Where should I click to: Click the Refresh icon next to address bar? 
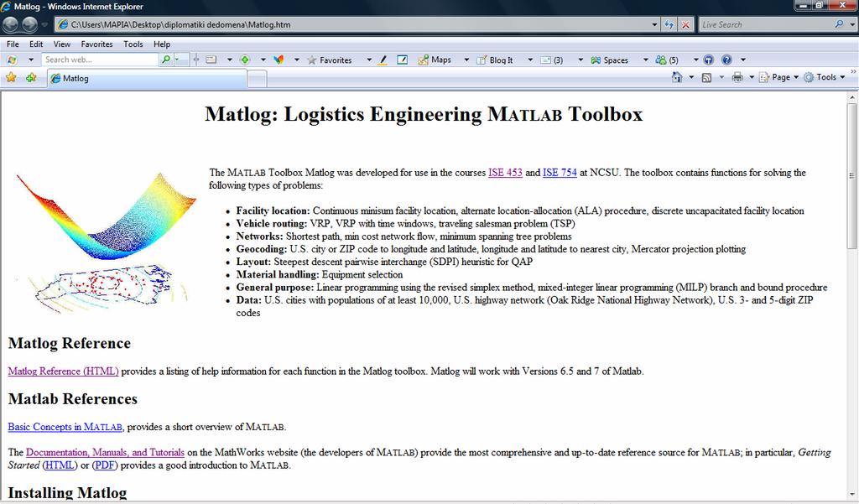[669, 24]
